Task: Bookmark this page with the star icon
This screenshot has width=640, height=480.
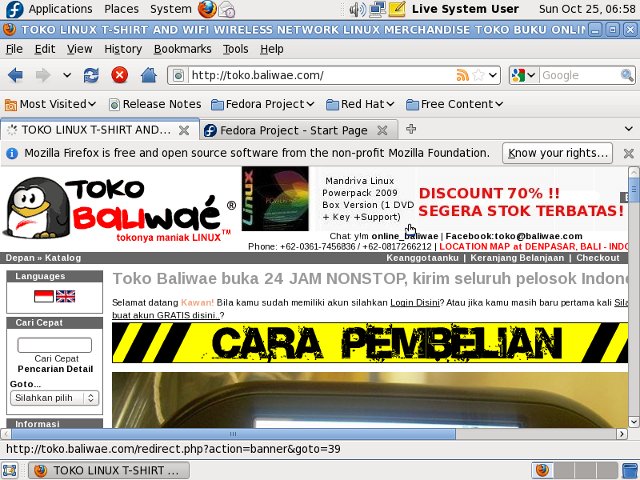Action: 478,75
